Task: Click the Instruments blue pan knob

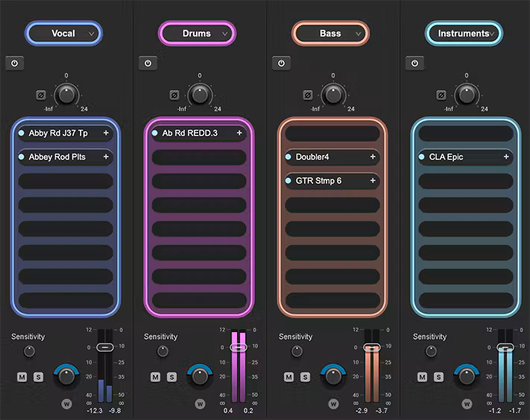Action: [467, 376]
